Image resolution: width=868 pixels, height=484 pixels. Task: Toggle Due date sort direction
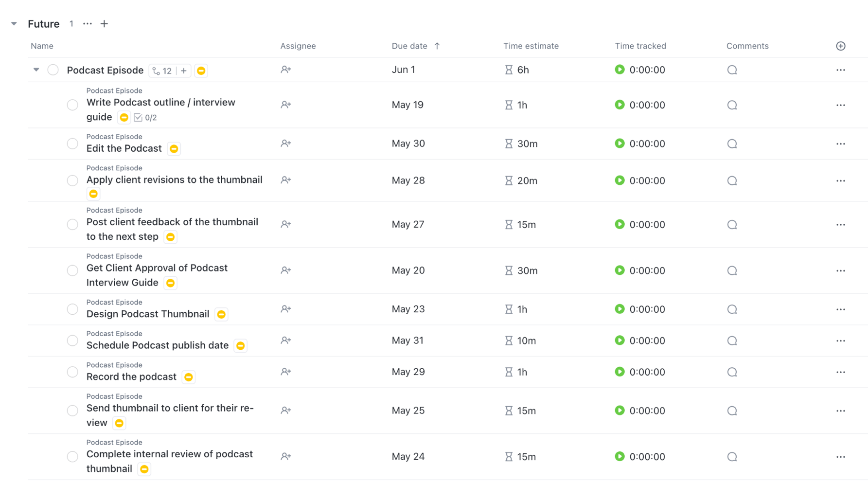[437, 46]
